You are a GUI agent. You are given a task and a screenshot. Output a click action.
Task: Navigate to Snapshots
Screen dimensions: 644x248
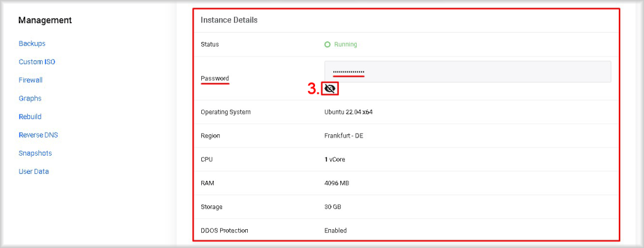click(x=35, y=153)
